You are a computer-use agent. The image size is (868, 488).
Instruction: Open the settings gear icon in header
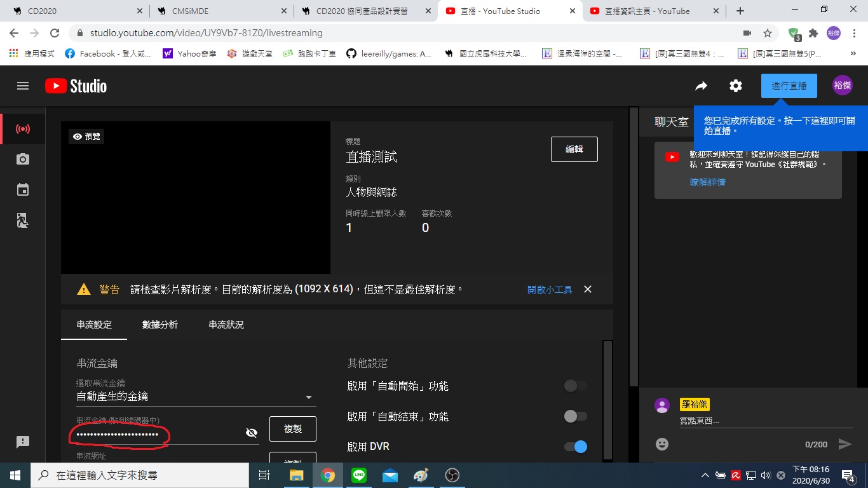(x=735, y=86)
